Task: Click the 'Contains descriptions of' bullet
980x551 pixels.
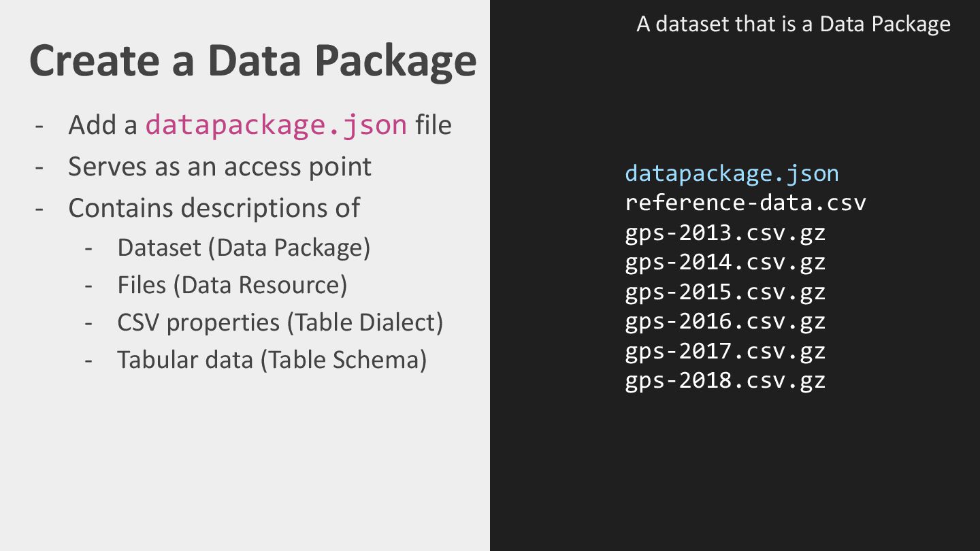Action: click(x=214, y=207)
